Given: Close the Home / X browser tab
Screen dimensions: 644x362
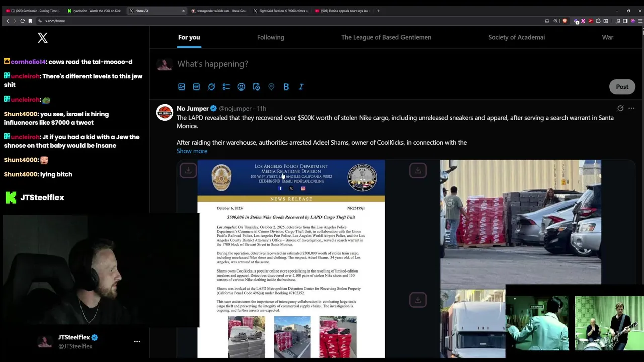Looking at the screenshot, I should pyautogui.click(x=183, y=11).
